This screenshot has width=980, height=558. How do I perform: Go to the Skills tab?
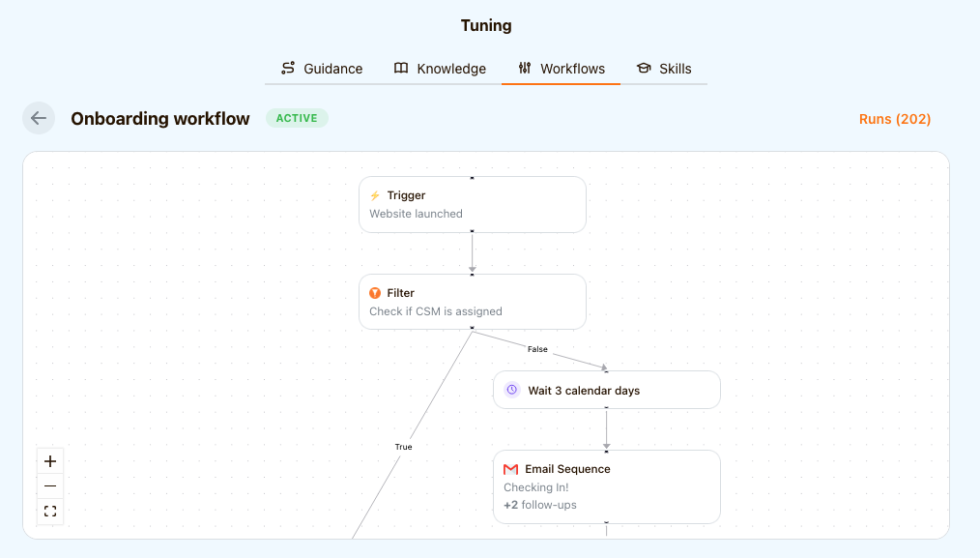coord(664,69)
